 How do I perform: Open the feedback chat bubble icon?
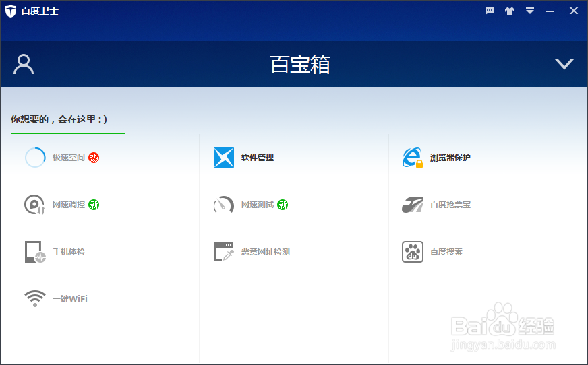coord(490,11)
